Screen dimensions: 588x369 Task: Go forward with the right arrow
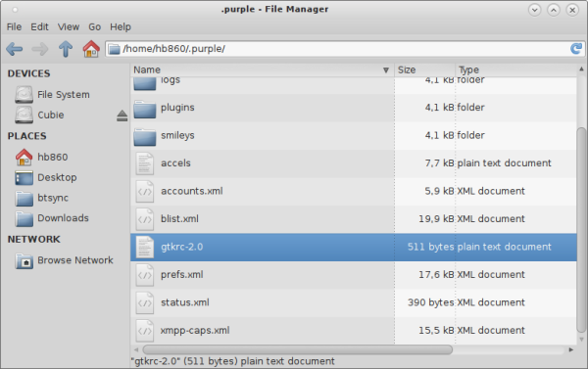[x=40, y=49]
